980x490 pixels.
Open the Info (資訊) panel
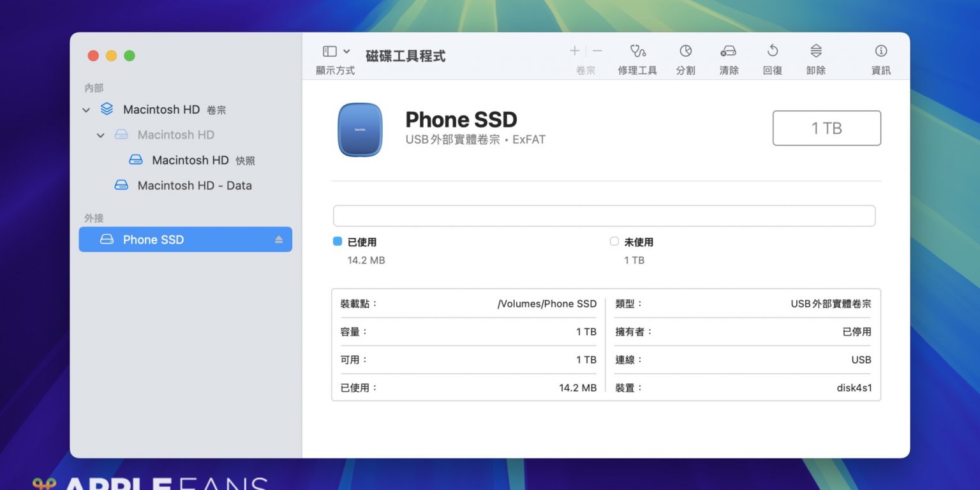pyautogui.click(x=880, y=51)
